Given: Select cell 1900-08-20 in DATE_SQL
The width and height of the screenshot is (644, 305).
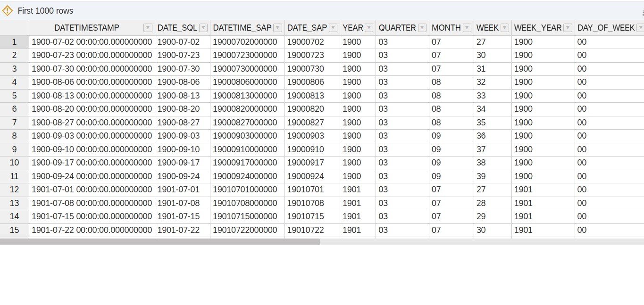Looking at the screenshot, I should (x=183, y=109).
